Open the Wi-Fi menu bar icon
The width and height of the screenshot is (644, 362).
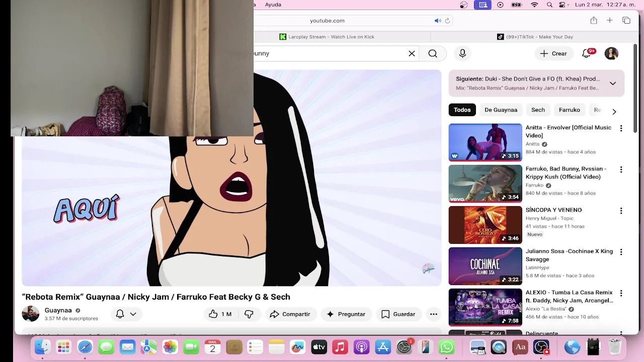coord(534,5)
